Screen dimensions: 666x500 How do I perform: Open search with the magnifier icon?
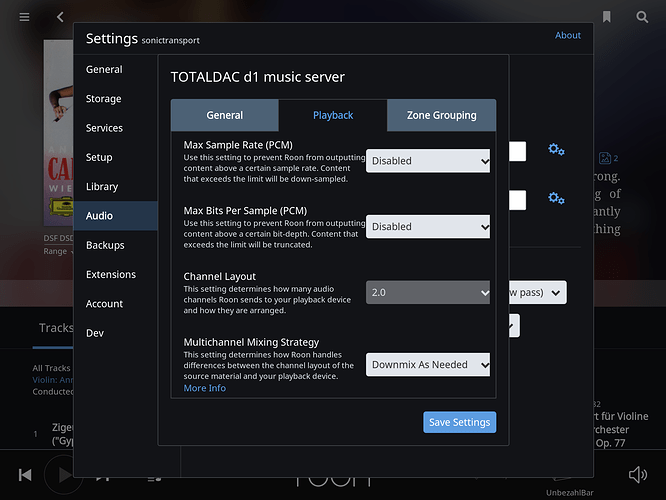(642, 17)
